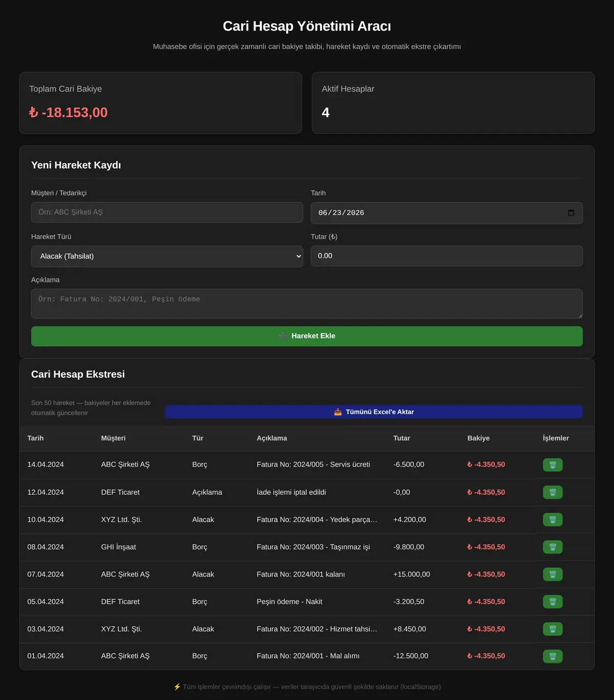Remove the 07.04.2024 ABC Şirketi AŞ row
This screenshot has width=614, height=700.
point(553,574)
